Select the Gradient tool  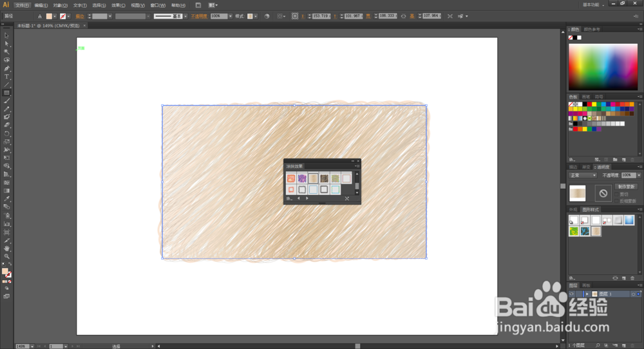click(6, 191)
